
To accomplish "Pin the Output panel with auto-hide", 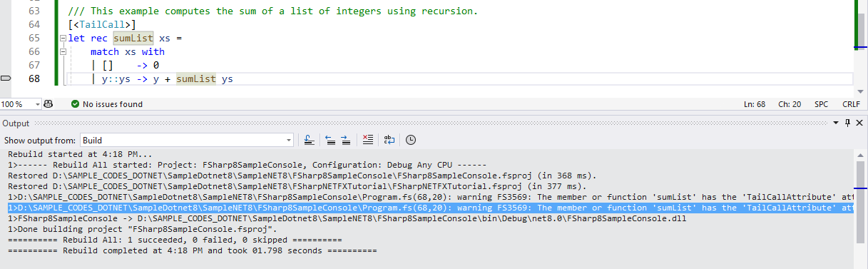I will click(848, 123).
